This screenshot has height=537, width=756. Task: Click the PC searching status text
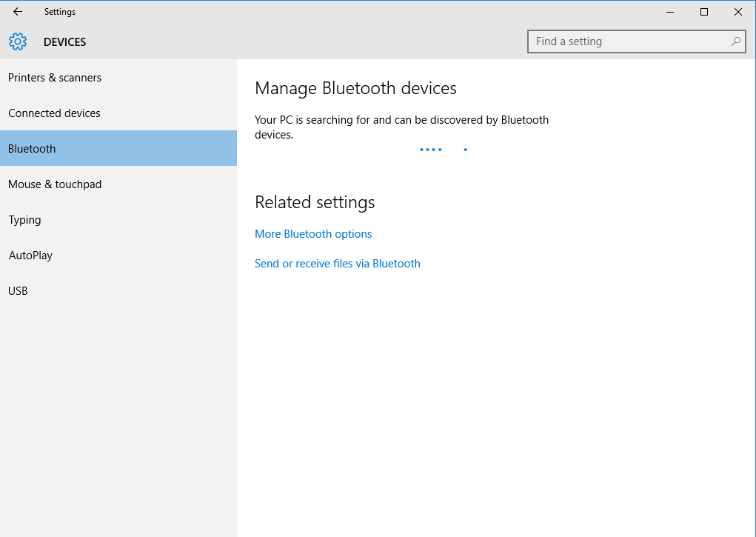click(401, 127)
